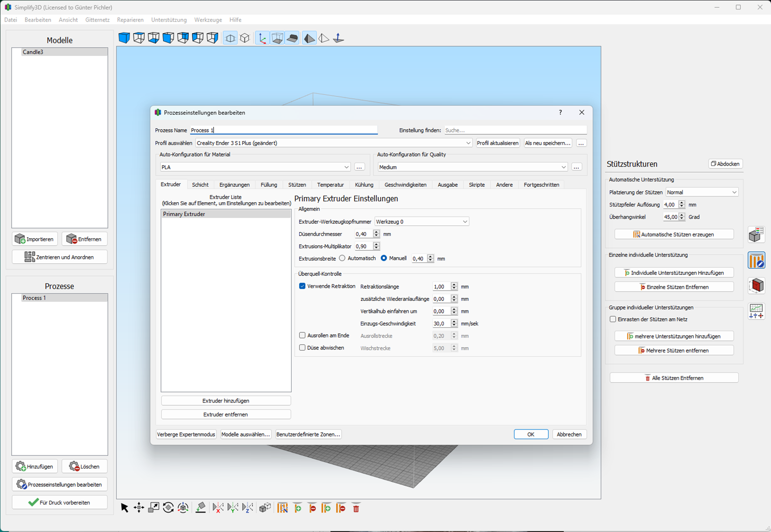Switch to the Temperatur tab
Viewport: 771px width, 532px height.
point(331,185)
